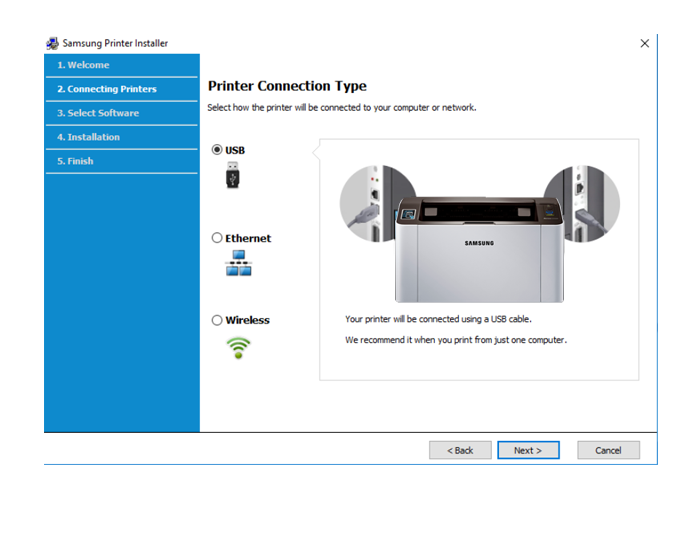Click the Samsung Printer Installer title icon

[53, 43]
